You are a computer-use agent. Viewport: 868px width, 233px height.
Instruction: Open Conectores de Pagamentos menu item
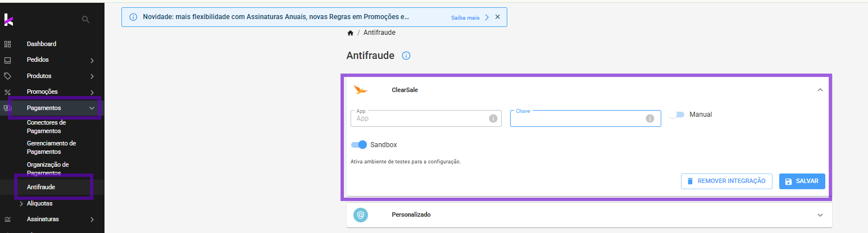[46, 126]
